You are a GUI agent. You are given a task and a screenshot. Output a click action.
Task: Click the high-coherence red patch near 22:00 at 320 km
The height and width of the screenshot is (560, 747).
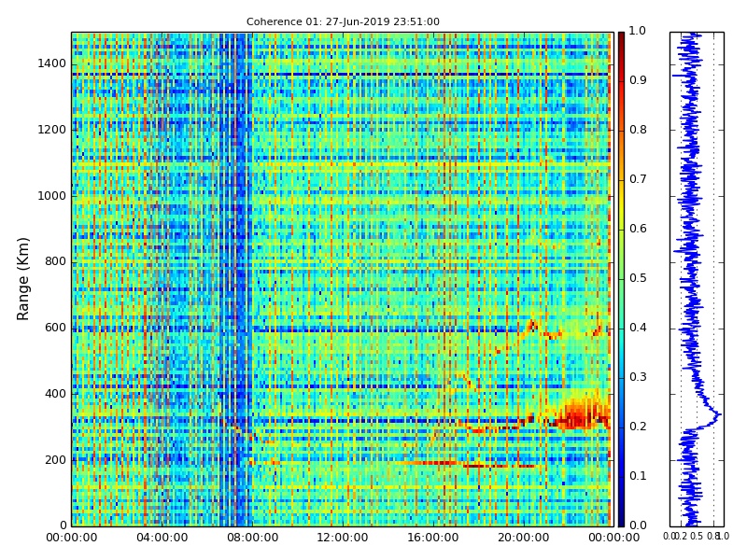coord(581,414)
